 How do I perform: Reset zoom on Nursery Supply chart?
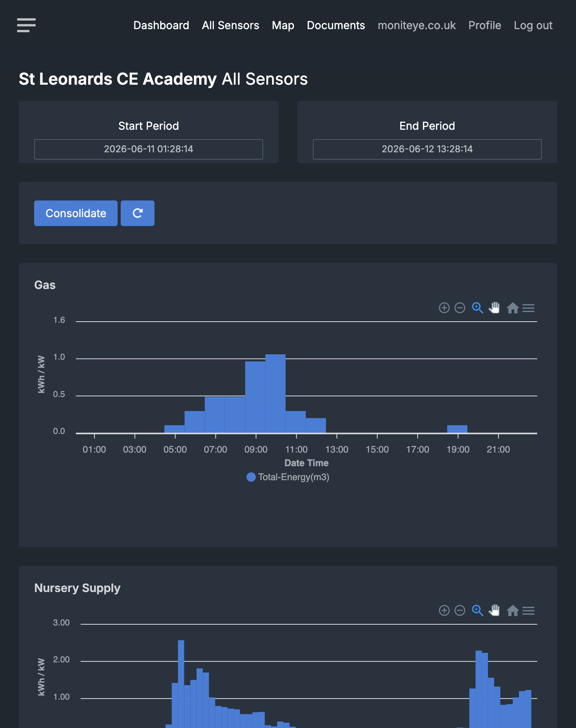(513, 611)
